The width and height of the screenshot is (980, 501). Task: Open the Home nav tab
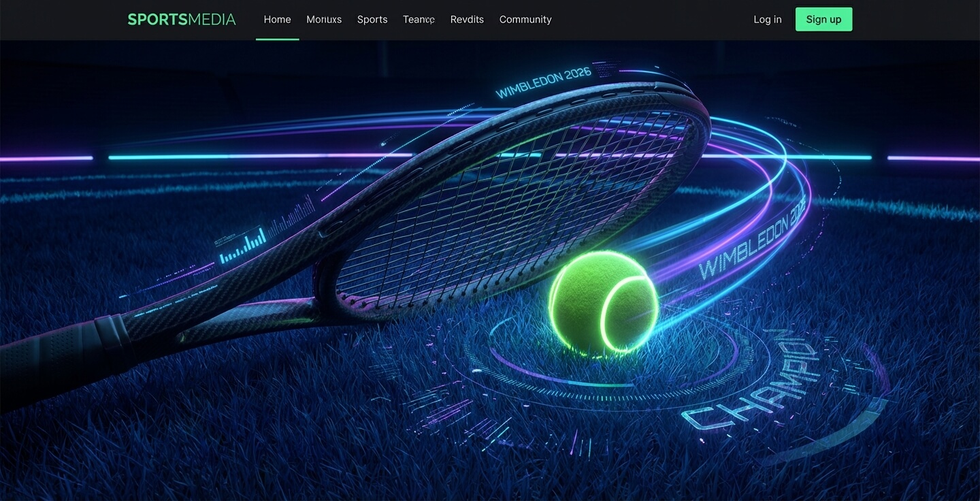tap(277, 19)
